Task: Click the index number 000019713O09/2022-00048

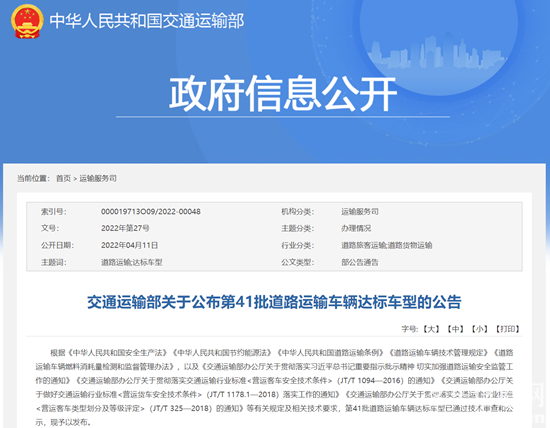Action: [x=151, y=212]
